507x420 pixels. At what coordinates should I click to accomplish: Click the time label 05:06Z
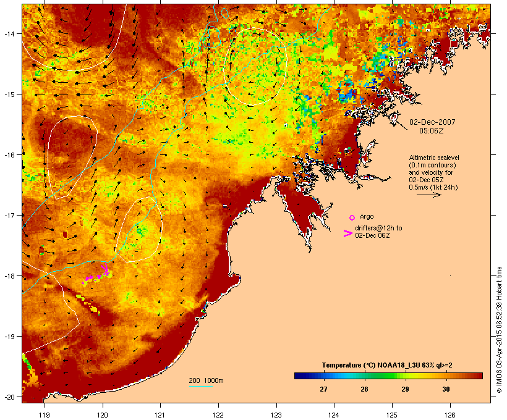pyautogui.click(x=432, y=131)
